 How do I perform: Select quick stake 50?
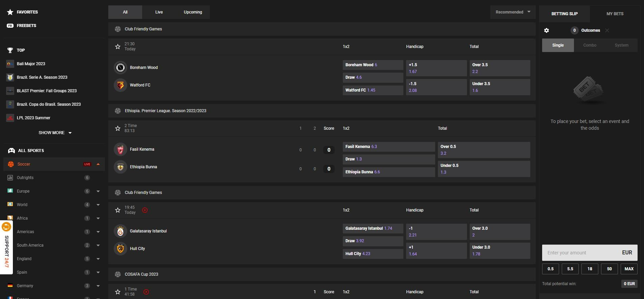(x=609, y=269)
